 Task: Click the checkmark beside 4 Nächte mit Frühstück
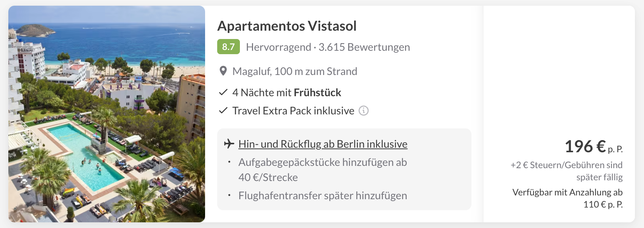tap(223, 92)
